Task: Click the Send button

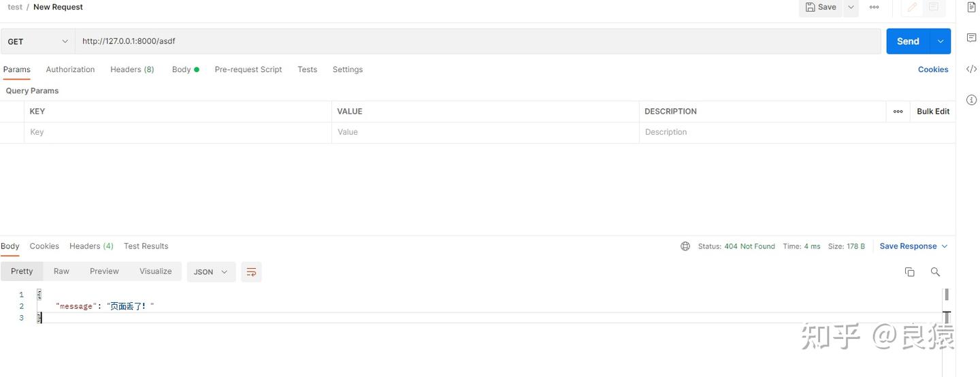Action: tap(908, 42)
